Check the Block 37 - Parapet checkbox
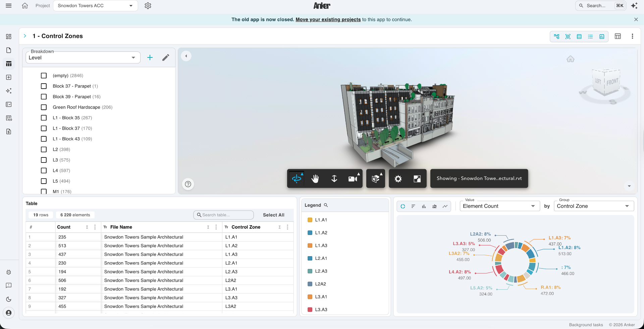Image resolution: width=644 pixels, height=329 pixels. click(44, 86)
